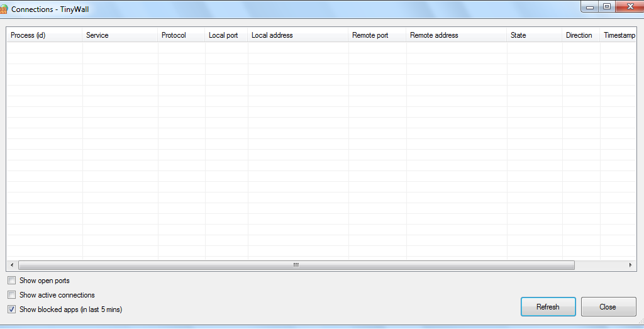Click the Refresh button

tap(548, 307)
